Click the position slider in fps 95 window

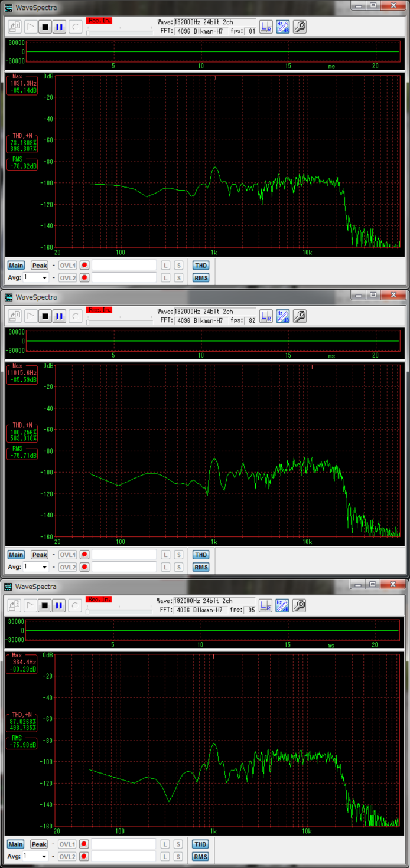coord(119,610)
